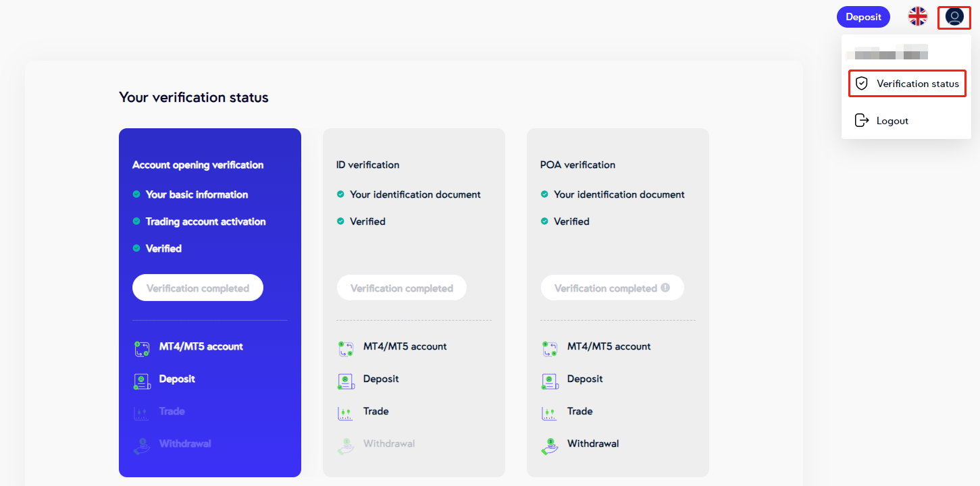Click the info icon in POA verification button
Viewport: 980px width, 486px height.
[665, 288]
